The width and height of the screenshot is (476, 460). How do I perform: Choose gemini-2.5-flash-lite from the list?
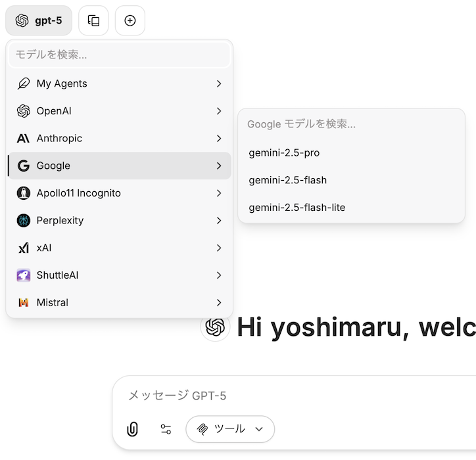pyautogui.click(x=297, y=208)
